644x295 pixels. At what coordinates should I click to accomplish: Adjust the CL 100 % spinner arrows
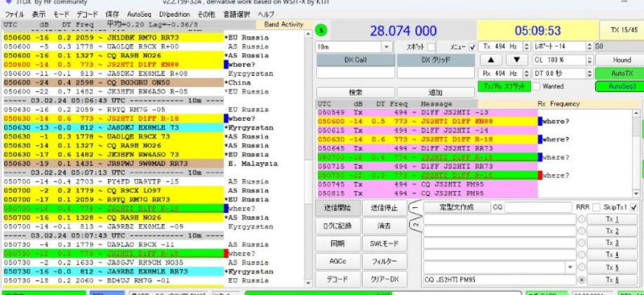click(x=590, y=60)
